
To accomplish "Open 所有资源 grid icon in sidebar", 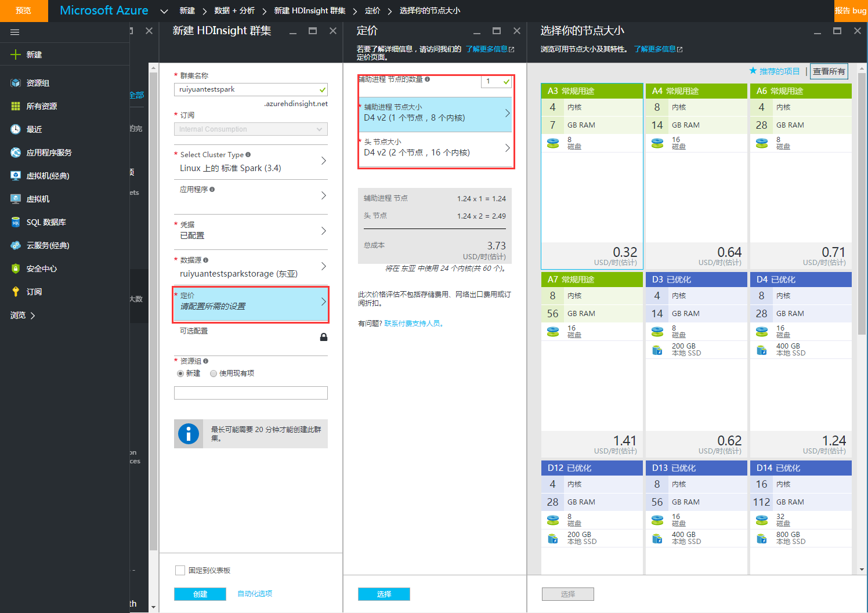I will click(16, 106).
